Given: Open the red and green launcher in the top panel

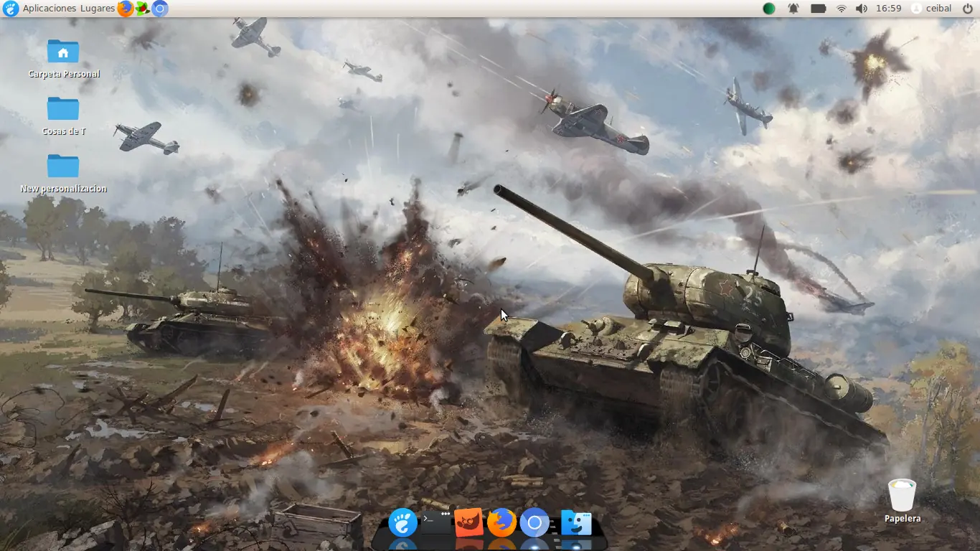Looking at the screenshot, I should [142, 9].
